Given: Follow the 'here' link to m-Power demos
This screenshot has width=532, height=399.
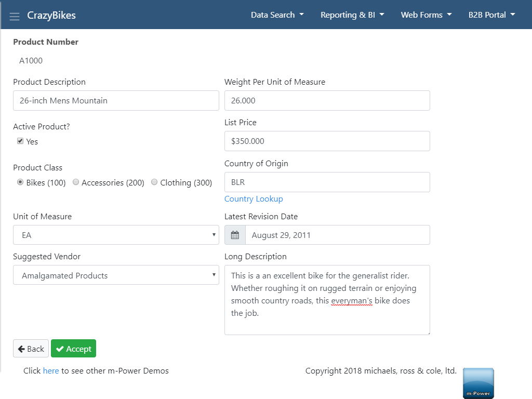Looking at the screenshot, I should (51, 371).
